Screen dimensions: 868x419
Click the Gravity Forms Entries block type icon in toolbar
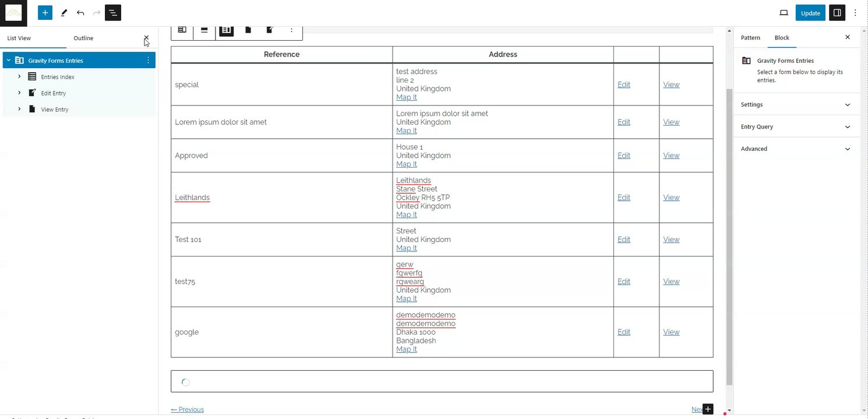click(182, 30)
